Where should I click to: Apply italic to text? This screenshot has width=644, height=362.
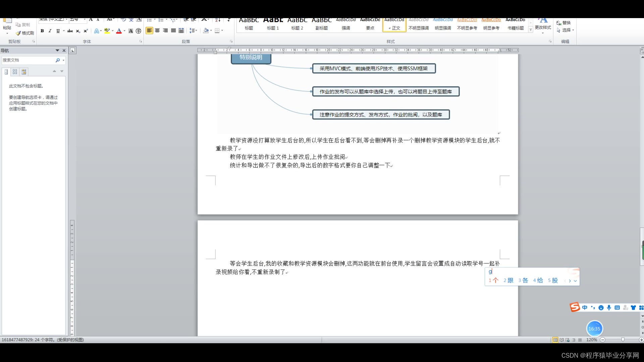(50, 31)
